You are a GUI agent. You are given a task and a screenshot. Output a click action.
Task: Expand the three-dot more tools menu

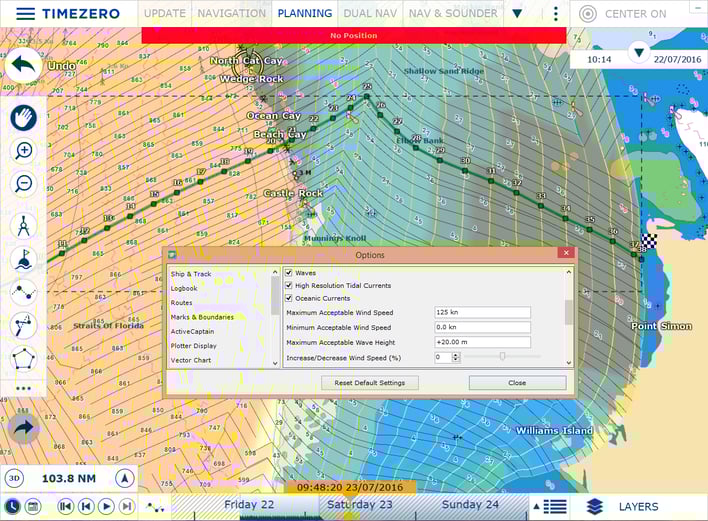click(23, 388)
